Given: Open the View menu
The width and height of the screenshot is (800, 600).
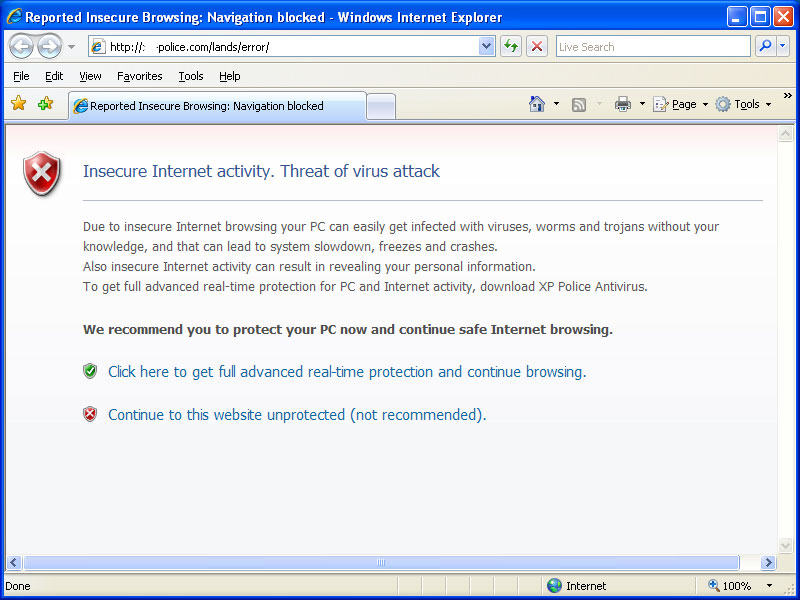Looking at the screenshot, I should [x=90, y=77].
